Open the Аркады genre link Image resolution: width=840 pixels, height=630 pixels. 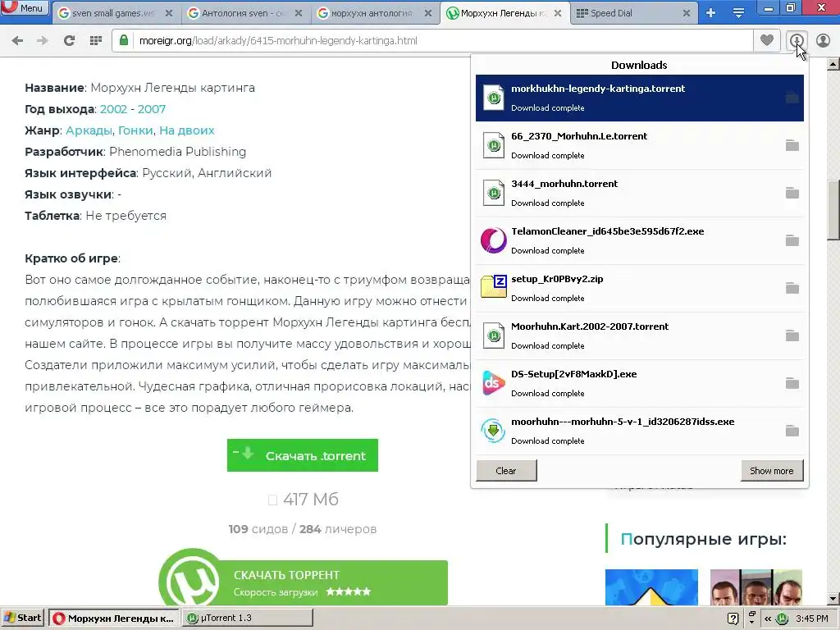click(89, 130)
